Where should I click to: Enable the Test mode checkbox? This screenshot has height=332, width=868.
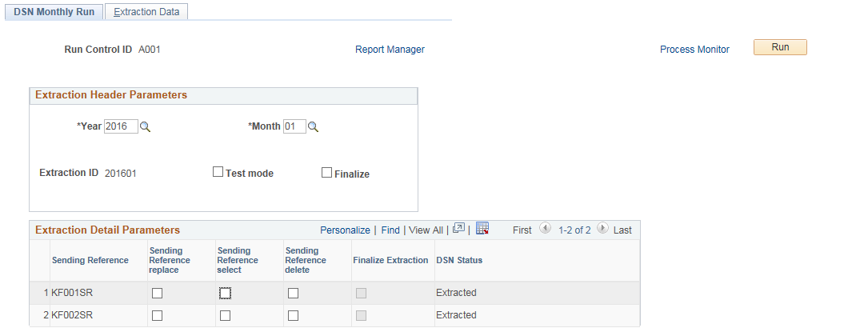pos(218,172)
